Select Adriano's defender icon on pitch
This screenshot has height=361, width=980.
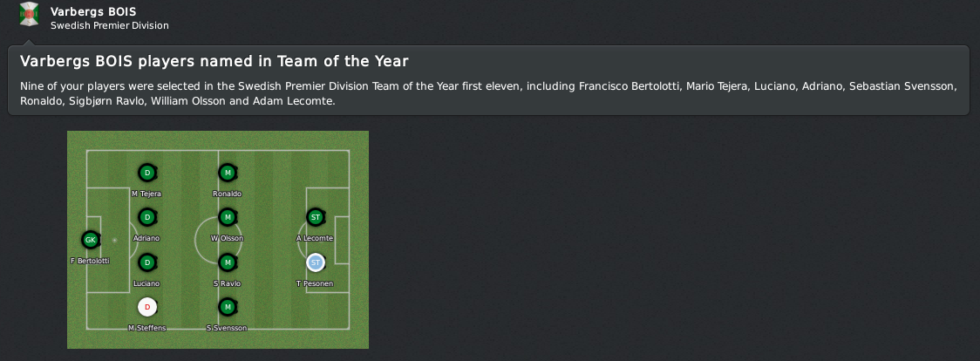pos(147,217)
